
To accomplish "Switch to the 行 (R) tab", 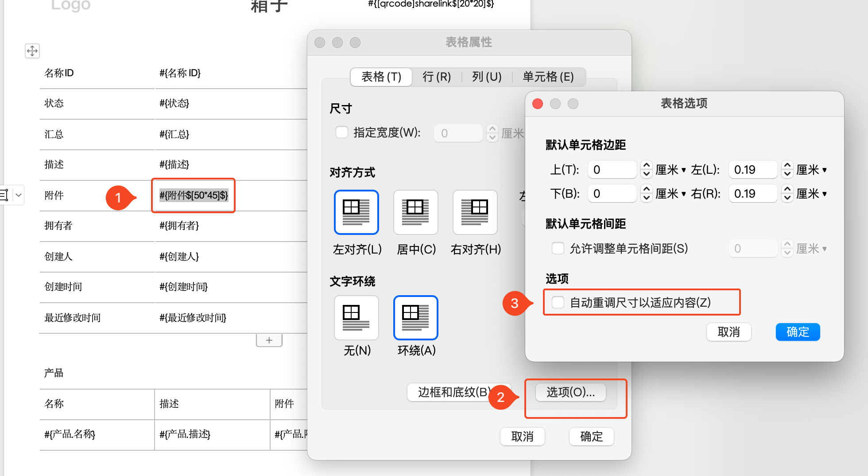I will coord(437,77).
